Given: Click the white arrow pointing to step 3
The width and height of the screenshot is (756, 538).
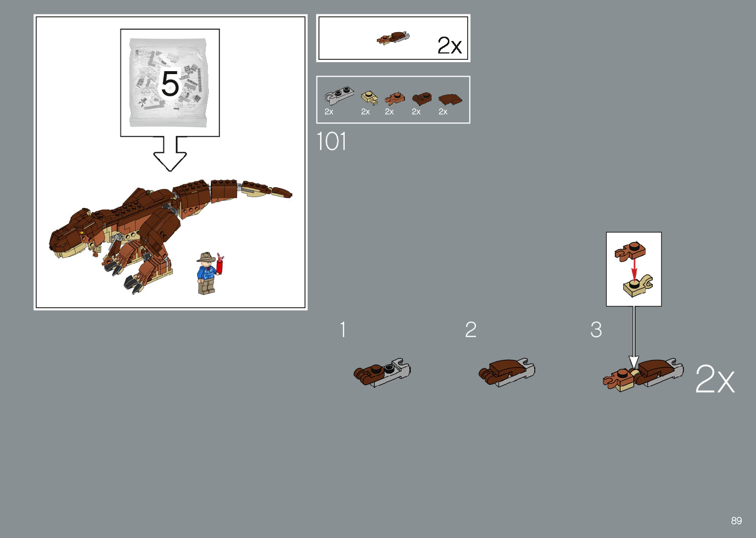Looking at the screenshot, I should click(x=634, y=341).
